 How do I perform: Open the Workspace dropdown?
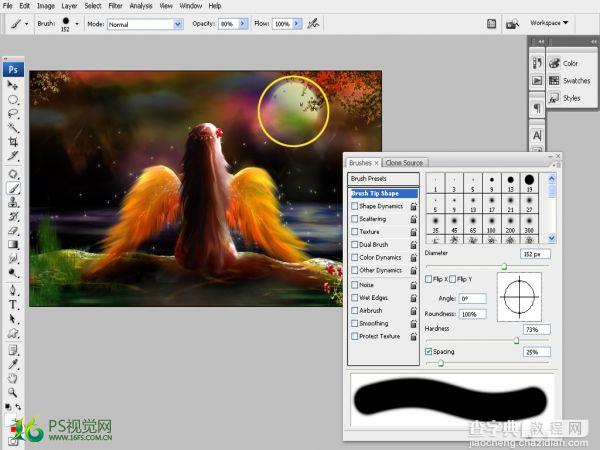tap(549, 23)
